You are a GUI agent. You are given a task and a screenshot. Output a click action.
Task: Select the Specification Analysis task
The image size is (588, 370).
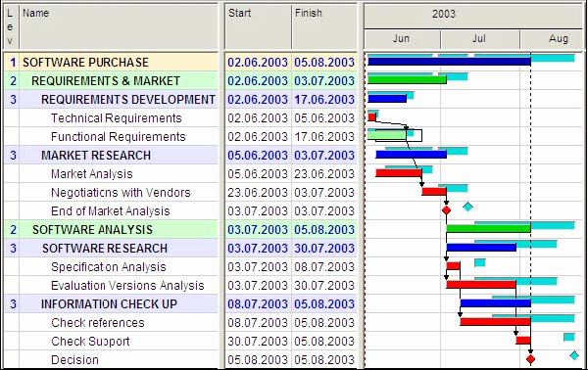point(109,267)
